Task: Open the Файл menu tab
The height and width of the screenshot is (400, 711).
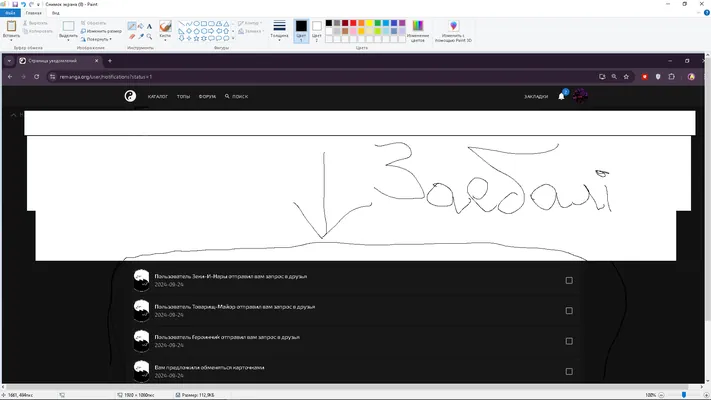Action: click(x=10, y=13)
